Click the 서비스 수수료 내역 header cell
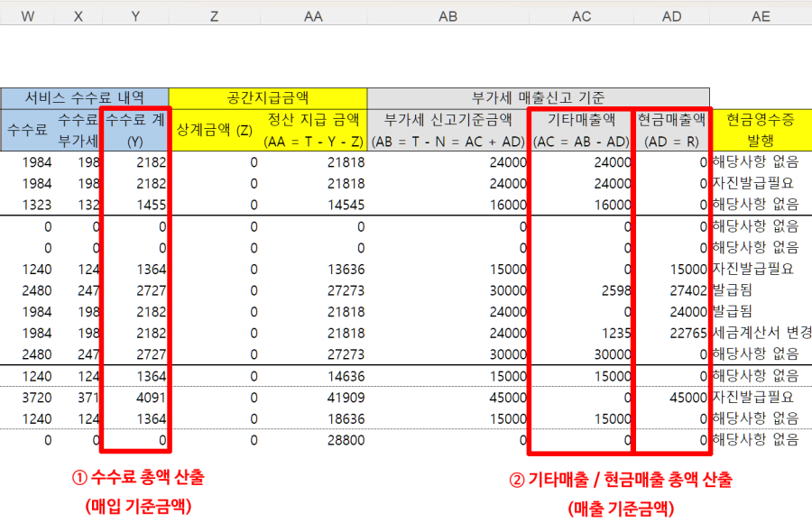Screen dimensions: 812x532 coord(85,97)
